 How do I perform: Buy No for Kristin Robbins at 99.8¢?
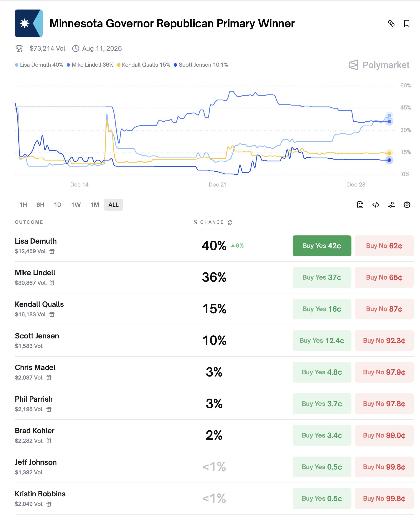click(384, 498)
